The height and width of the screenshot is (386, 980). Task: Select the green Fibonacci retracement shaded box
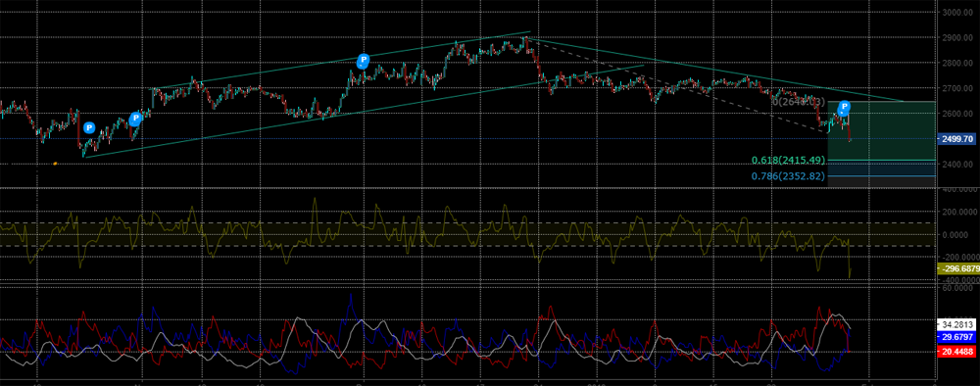882,130
